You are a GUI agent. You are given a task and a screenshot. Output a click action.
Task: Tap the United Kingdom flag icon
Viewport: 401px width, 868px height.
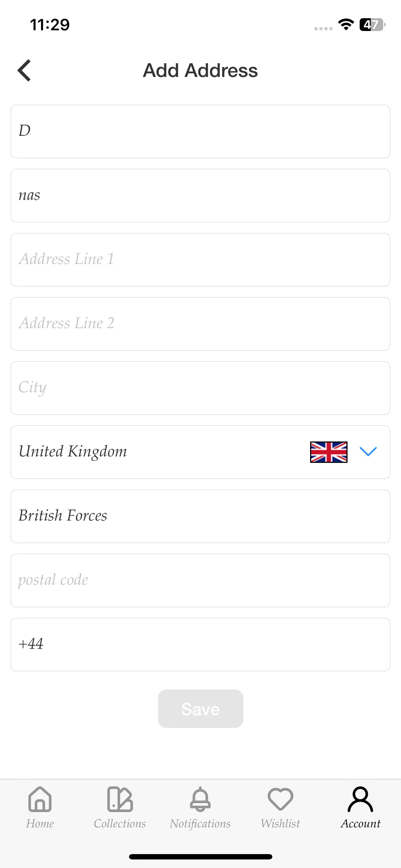(329, 452)
